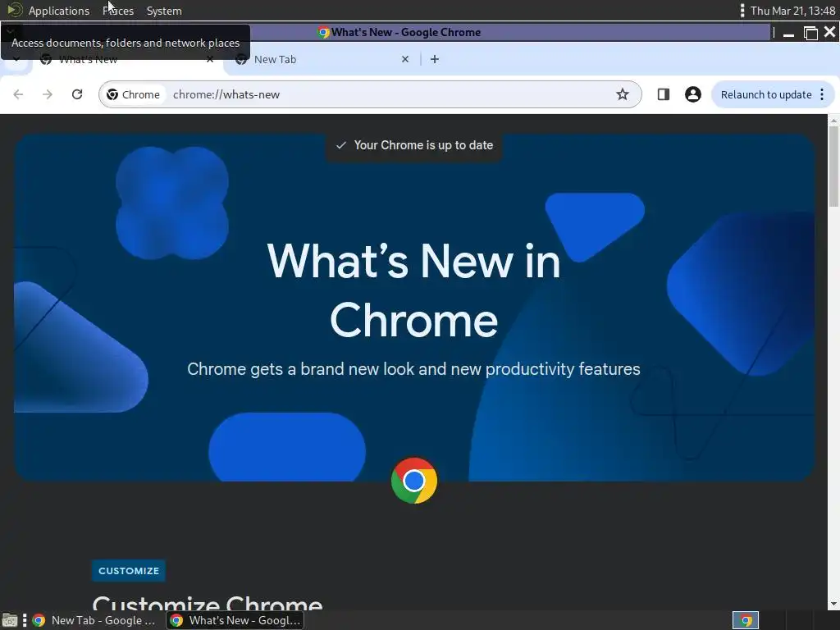Screen dimensions: 840x630
Task: Open the Places menu
Action: point(118,11)
